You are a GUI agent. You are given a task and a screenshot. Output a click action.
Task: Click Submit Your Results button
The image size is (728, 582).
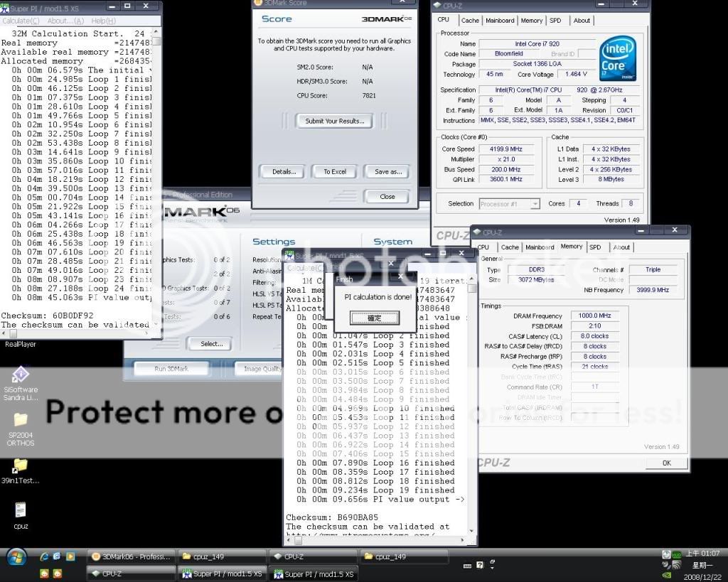coord(334,121)
